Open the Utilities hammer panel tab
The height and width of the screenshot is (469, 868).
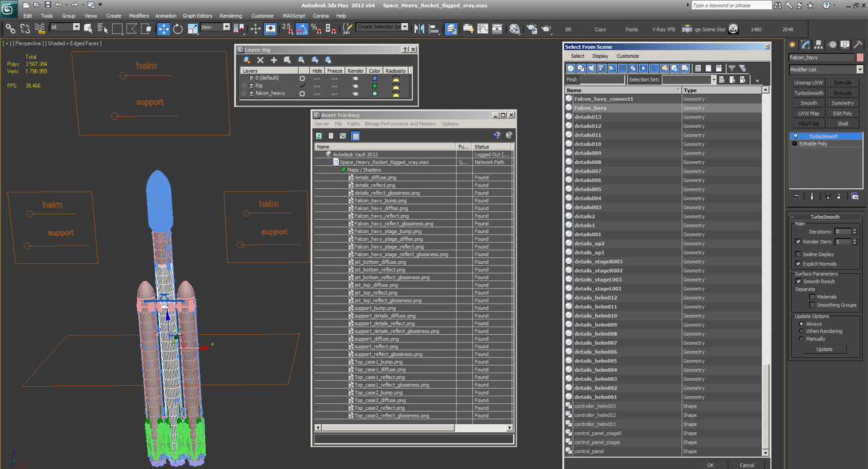tap(857, 45)
